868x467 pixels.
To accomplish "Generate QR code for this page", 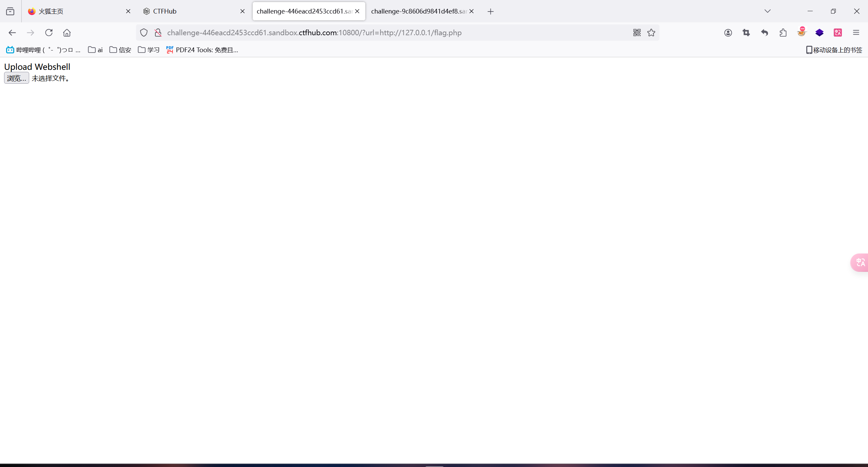I will coord(637,33).
